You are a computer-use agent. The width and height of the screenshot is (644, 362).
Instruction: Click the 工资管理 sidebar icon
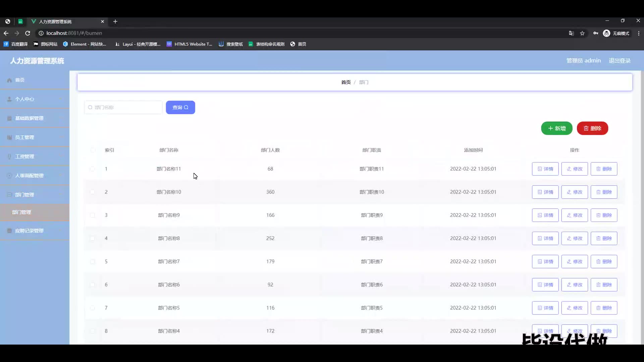9,157
